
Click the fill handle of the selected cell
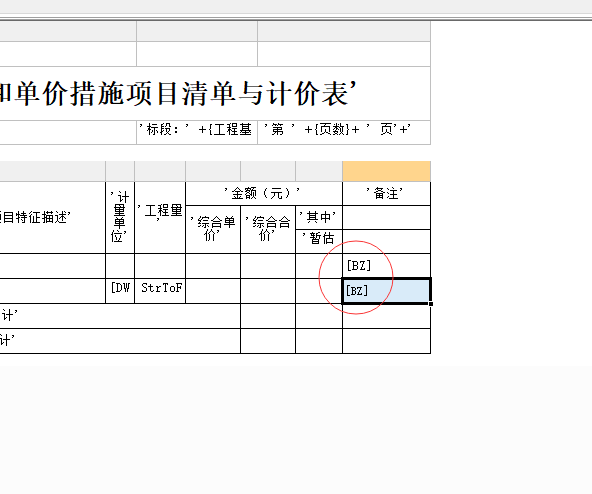pyautogui.click(x=431, y=303)
